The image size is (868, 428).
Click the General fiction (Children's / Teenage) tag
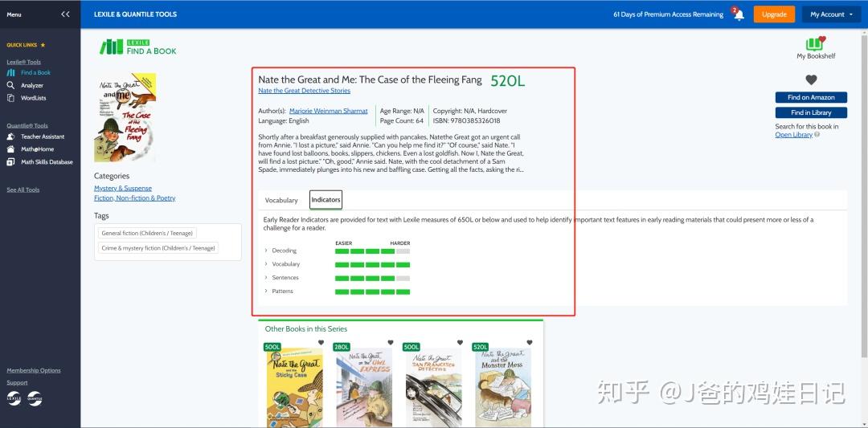point(148,234)
